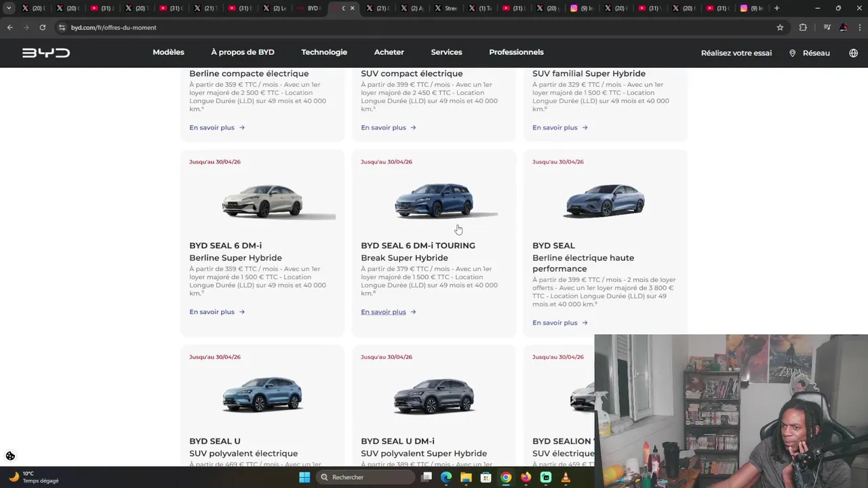Click the blue SEAL 6 DM-i TOURING image
This screenshot has height=488, width=868.
(434, 201)
